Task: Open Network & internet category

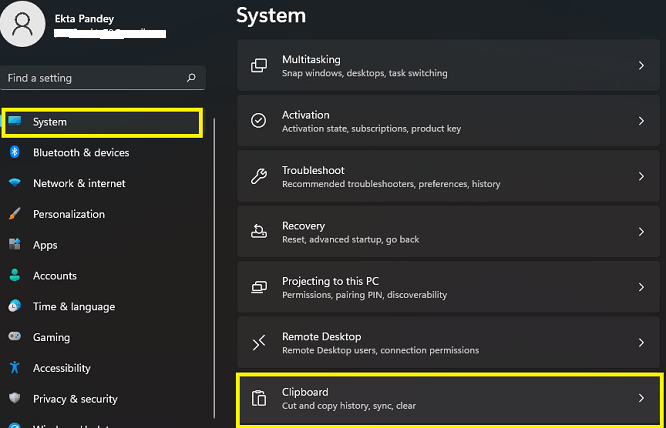Action: (79, 184)
